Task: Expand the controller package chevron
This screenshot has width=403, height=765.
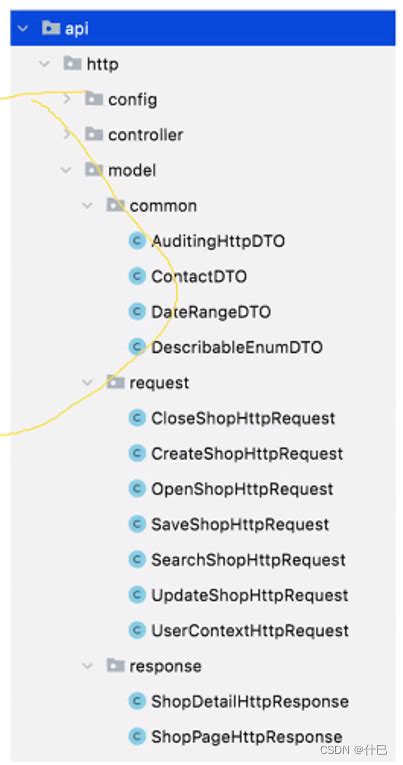Action: tap(67, 135)
